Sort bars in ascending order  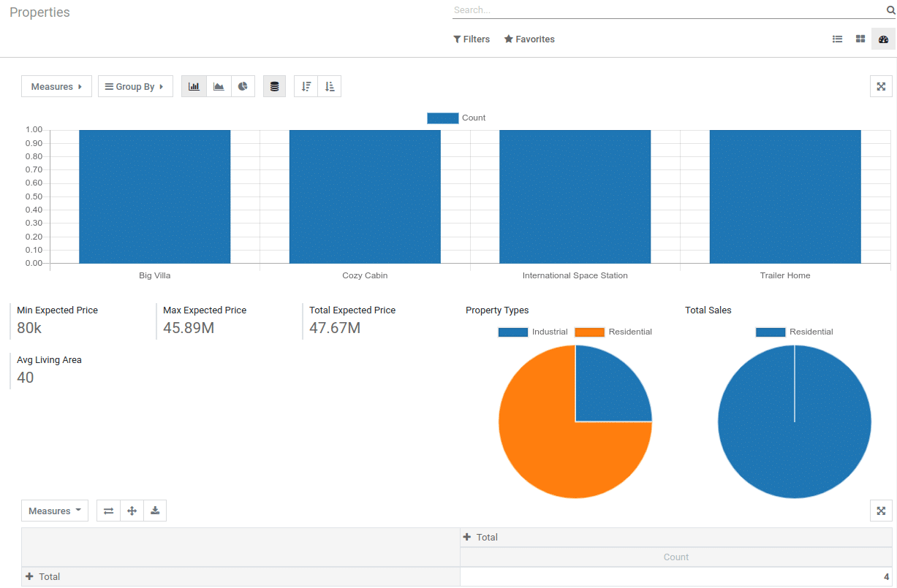click(x=330, y=86)
